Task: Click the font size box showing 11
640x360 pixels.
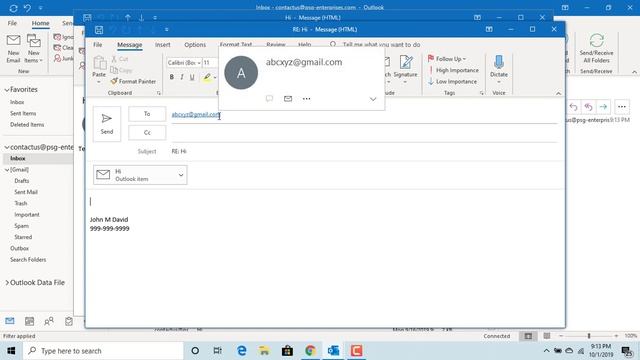Action: tap(210, 63)
